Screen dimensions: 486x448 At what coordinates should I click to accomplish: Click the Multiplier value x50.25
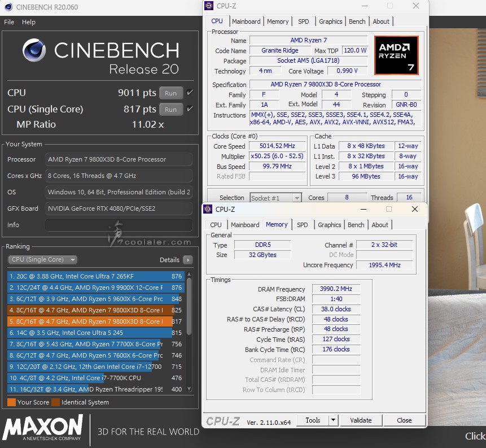277,156
